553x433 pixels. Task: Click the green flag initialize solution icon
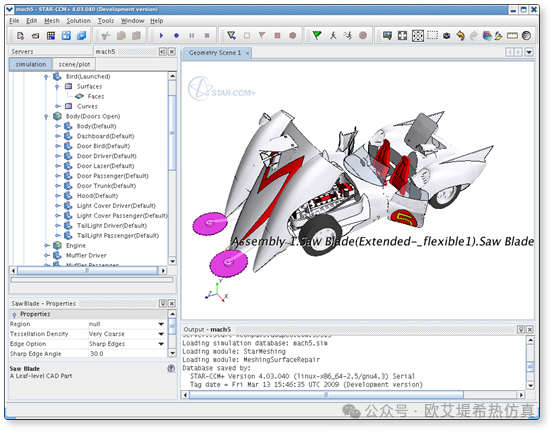[x=317, y=35]
